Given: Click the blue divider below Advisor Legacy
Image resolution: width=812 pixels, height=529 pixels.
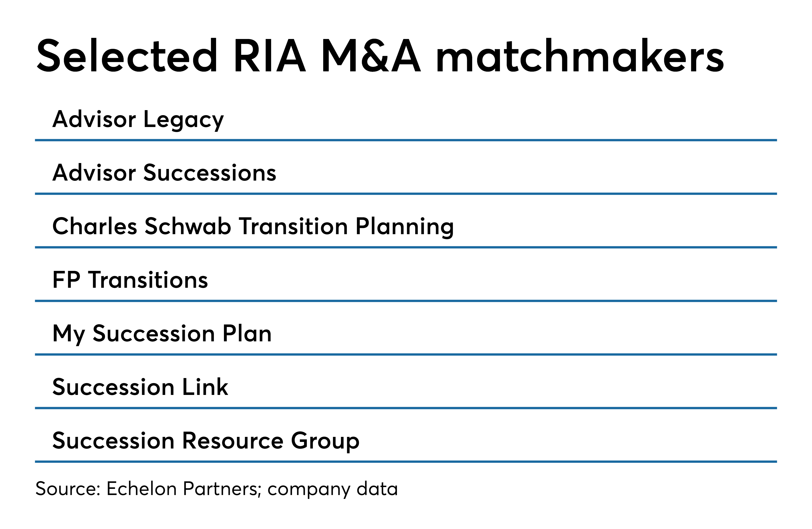Looking at the screenshot, I should click(406, 140).
